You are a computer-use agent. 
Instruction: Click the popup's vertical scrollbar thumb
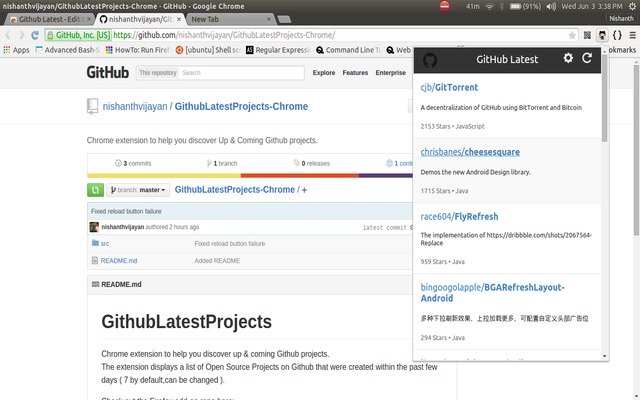tap(604, 98)
